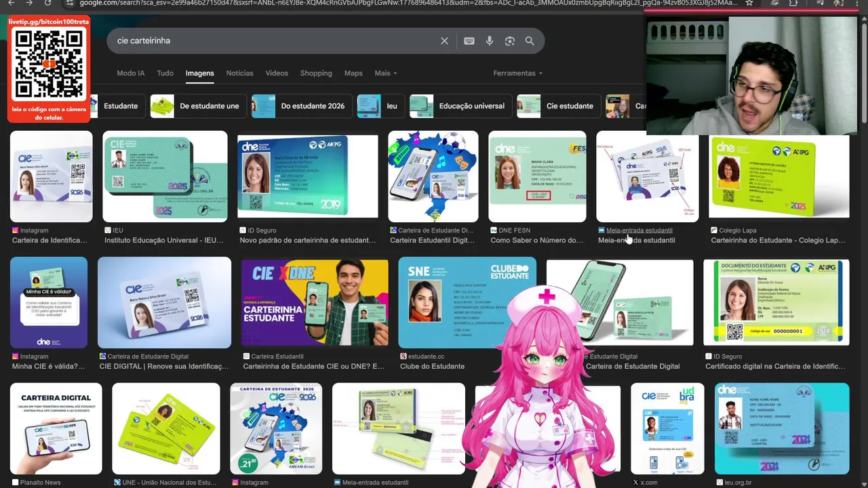Click the 'Colegio Lapa' source label
Screen dimensions: 868x488
tap(737, 230)
